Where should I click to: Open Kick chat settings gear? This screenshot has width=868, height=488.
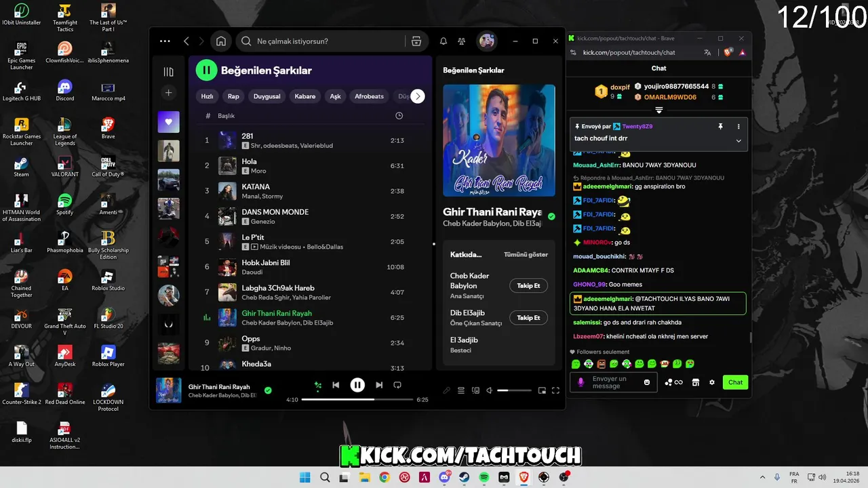tap(712, 382)
